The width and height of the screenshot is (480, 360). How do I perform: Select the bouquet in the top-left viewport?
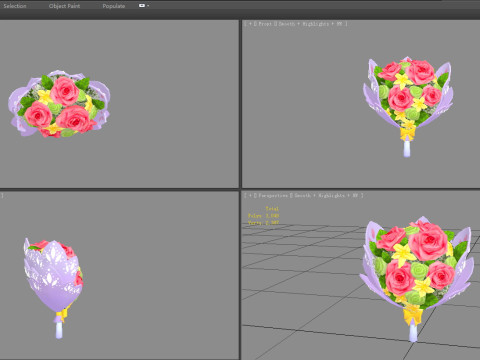(x=59, y=103)
